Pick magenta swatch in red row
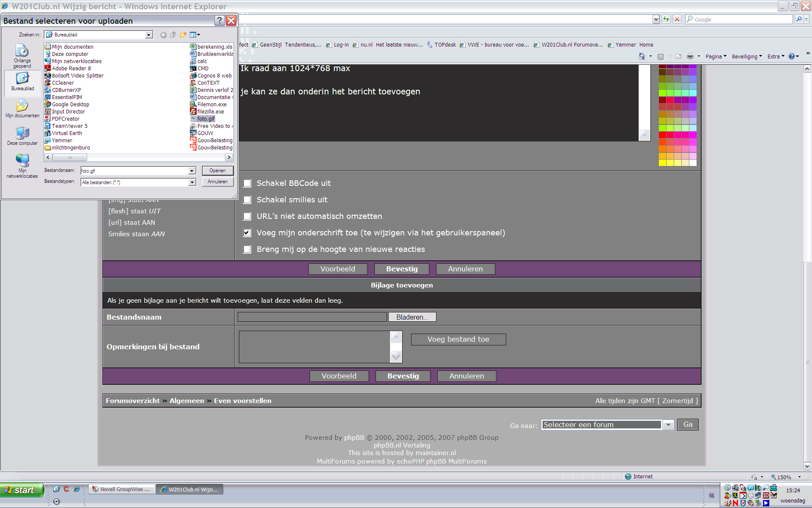 pos(693,135)
